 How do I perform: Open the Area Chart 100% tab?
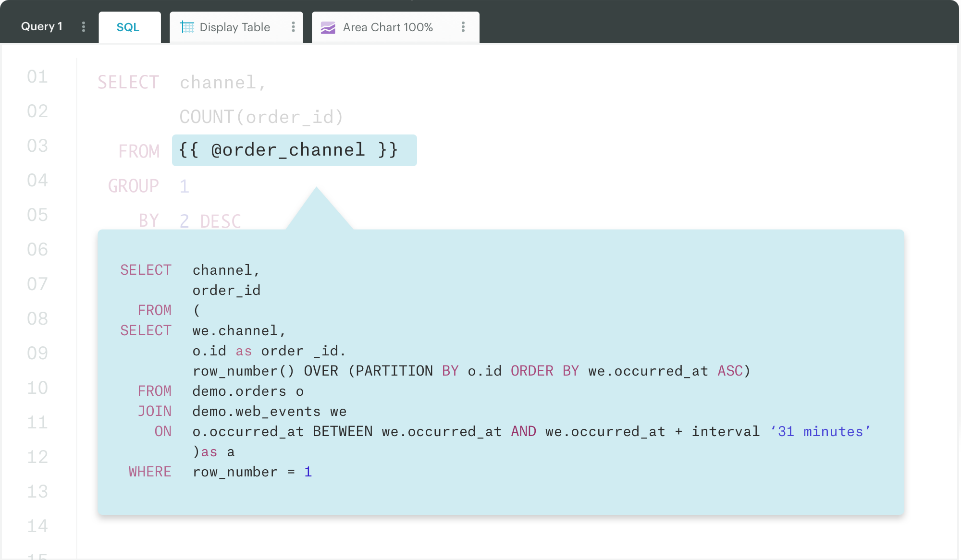tap(388, 27)
